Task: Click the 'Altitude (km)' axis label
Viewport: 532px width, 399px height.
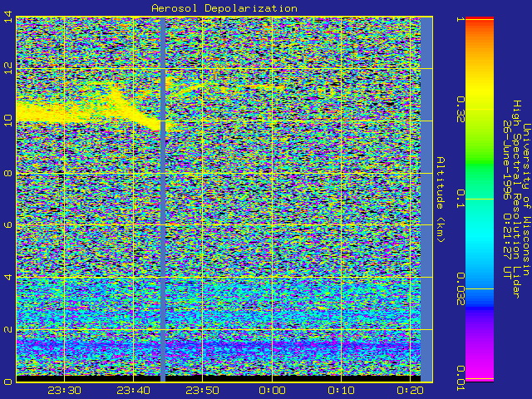Action: 440,199
